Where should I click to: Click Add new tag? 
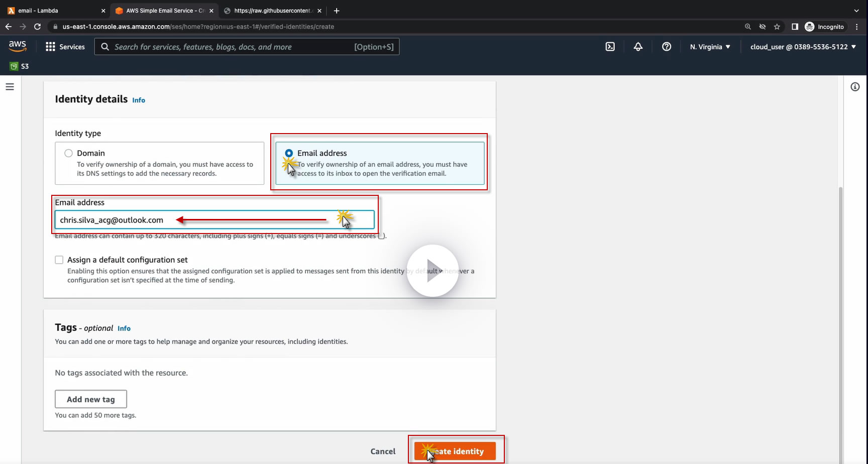point(91,399)
